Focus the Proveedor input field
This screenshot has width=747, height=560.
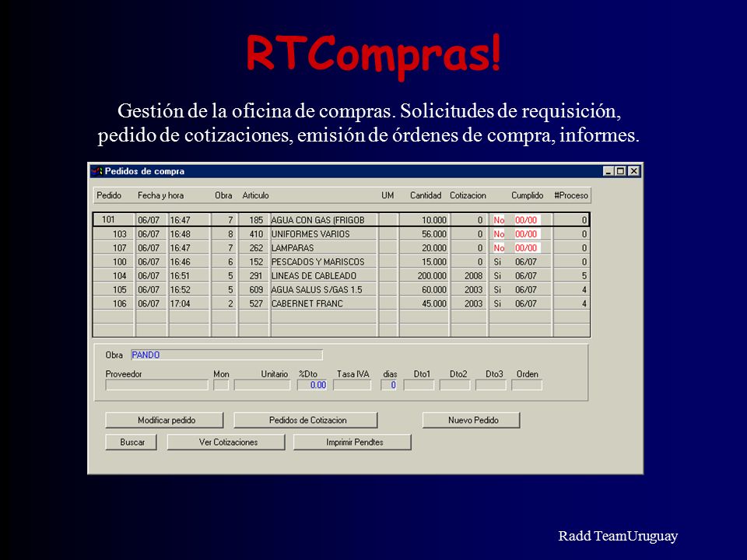point(156,385)
